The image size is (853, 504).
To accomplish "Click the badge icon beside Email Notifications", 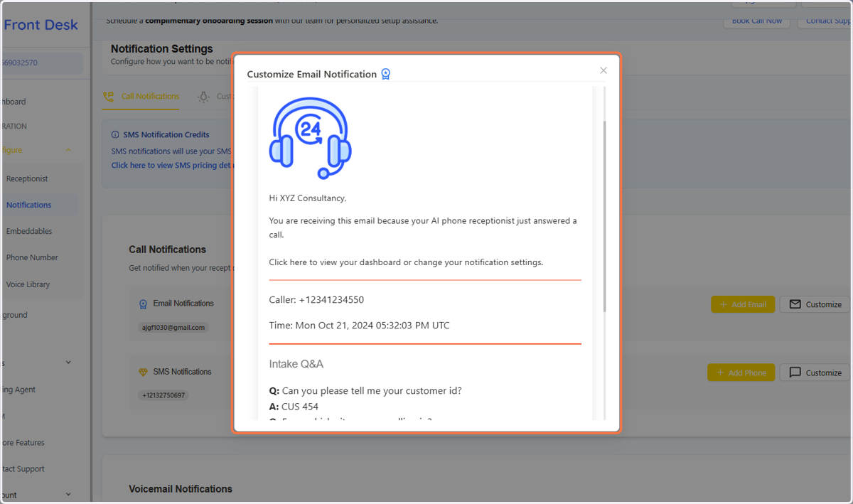I will click(143, 304).
